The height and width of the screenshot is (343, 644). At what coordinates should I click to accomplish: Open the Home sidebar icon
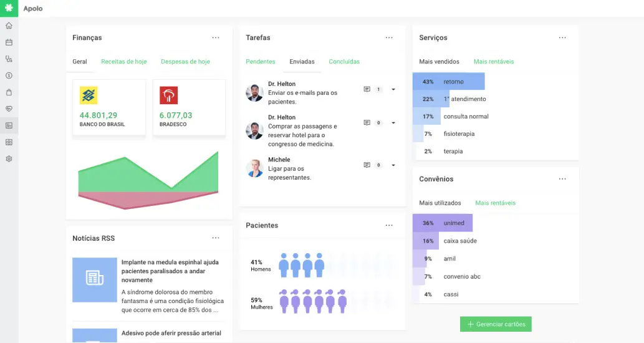tap(9, 26)
